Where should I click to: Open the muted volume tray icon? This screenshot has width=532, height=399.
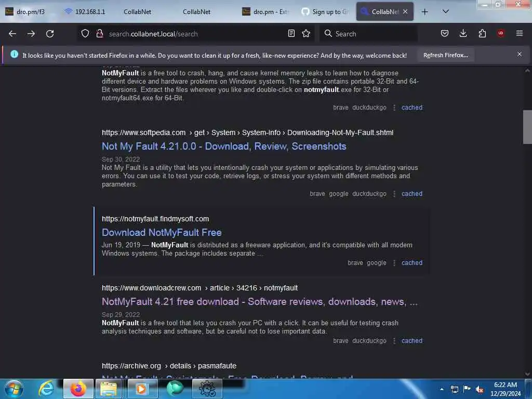coord(480,389)
